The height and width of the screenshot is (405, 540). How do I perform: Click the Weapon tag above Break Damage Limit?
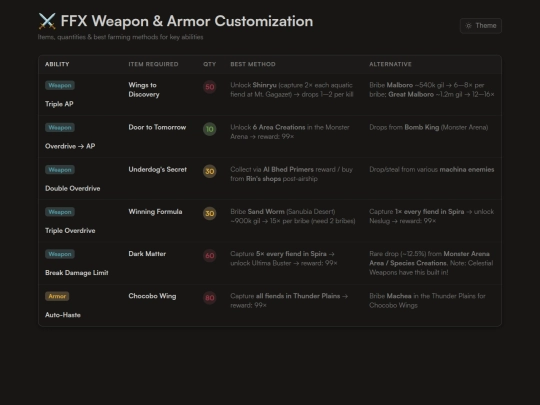tap(60, 254)
